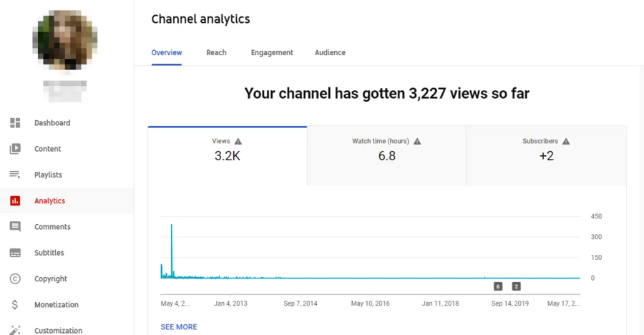The image size is (644, 335).
Task: Click warning icon beside Watch time
Action: point(417,142)
